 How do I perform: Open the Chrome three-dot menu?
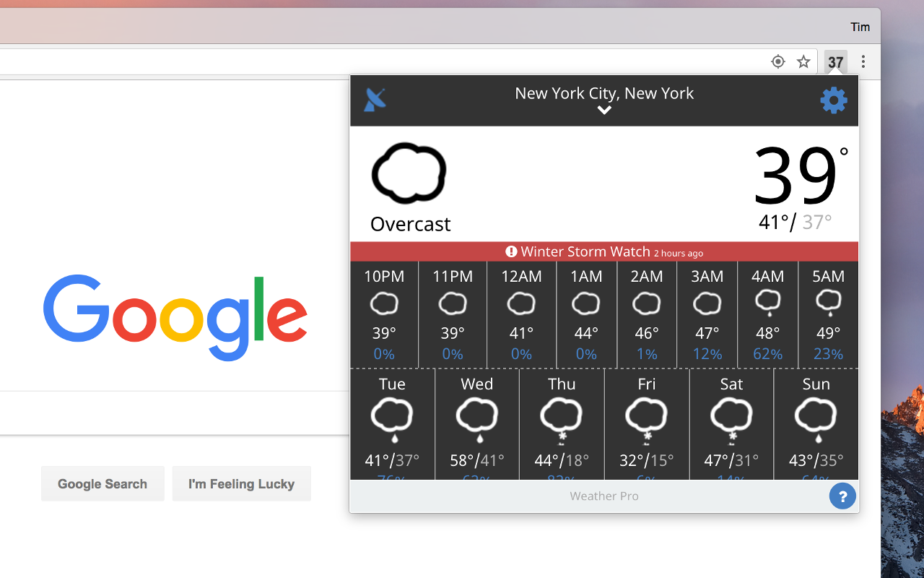(863, 61)
